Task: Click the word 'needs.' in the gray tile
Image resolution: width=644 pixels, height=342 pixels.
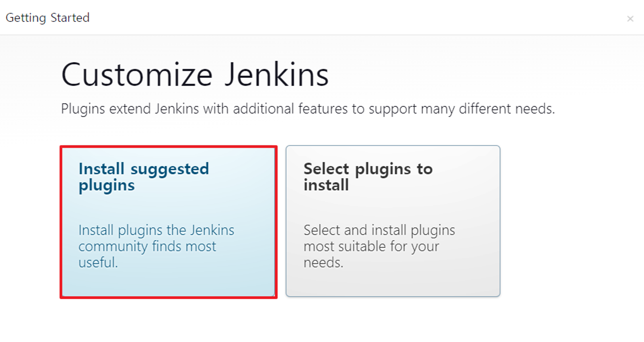Action: coord(323,262)
